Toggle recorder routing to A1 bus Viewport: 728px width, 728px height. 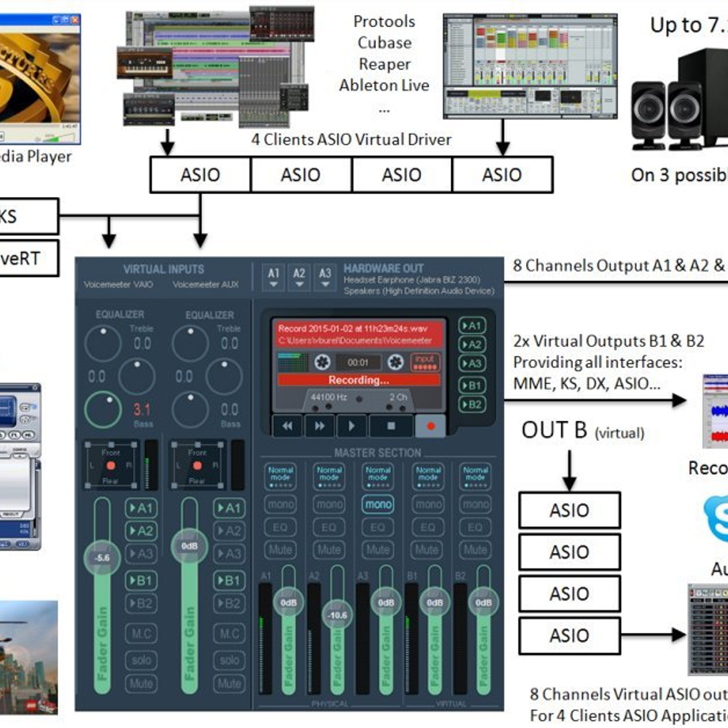(472, 326)
